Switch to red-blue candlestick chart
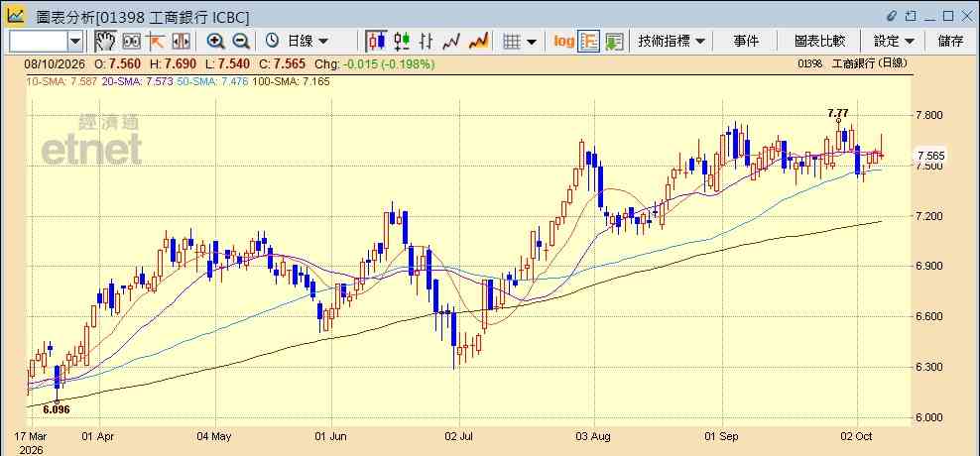Viewport: 980px width, 456px height. click(376, 42)
